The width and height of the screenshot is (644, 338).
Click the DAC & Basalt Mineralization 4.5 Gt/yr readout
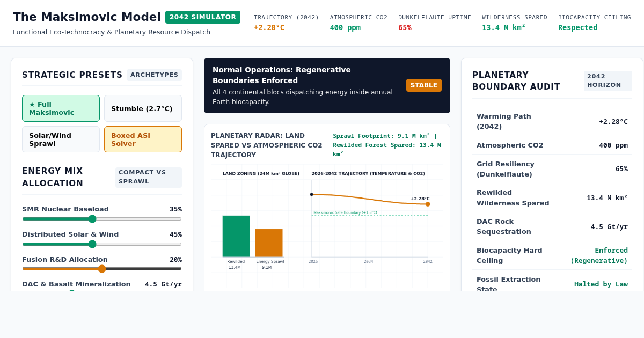pyautogui.click(x=163, y=284)
